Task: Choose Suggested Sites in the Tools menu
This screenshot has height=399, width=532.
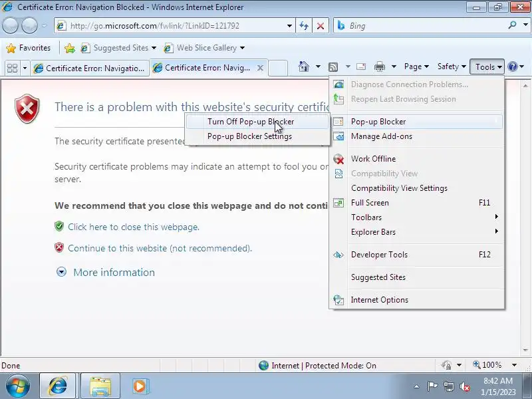Action: pyautogui.click(x=416, y=277)
